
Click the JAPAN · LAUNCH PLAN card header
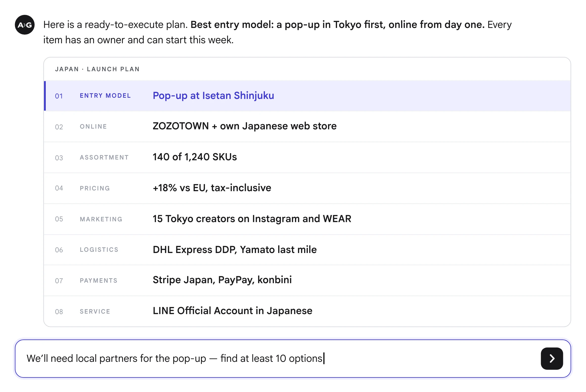(x=97, y=69)
